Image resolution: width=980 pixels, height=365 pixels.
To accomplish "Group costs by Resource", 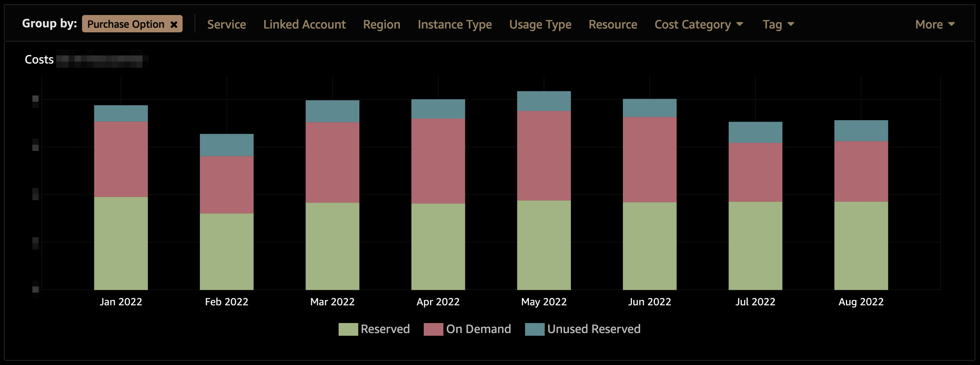I will pos(612,24).
